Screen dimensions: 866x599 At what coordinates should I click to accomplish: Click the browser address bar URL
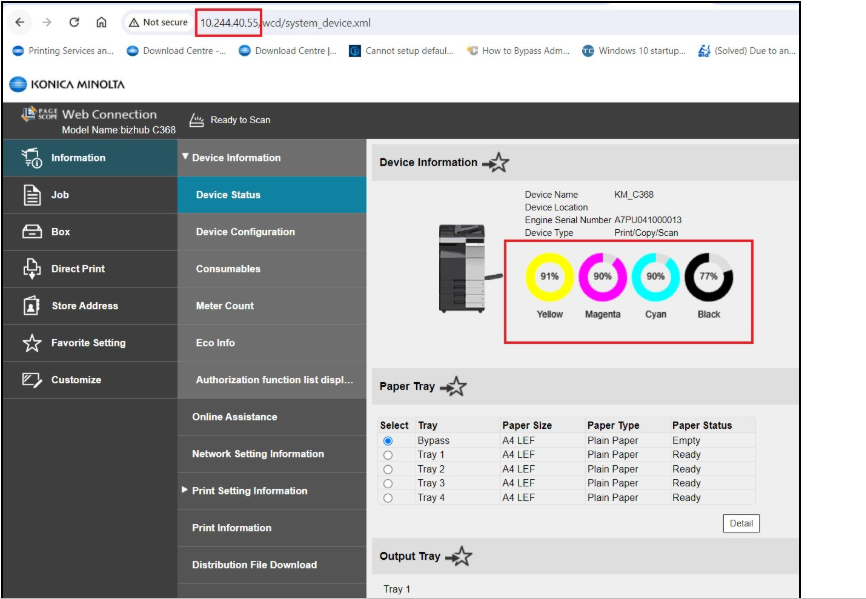click(x=285, y=23)
